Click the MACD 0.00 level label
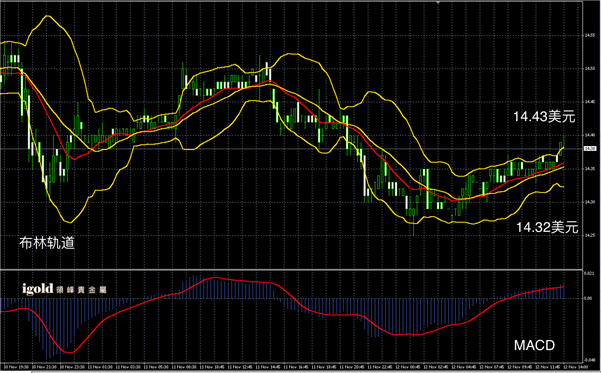This screenshot has width=601, height=373. (x=588, y=298)
